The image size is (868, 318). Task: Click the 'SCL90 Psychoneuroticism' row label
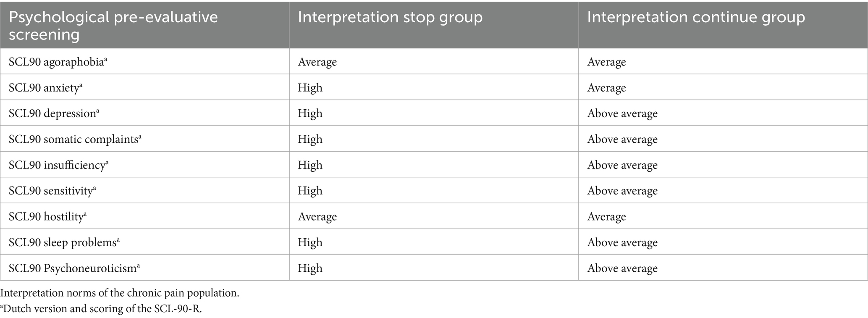(74, 268)
